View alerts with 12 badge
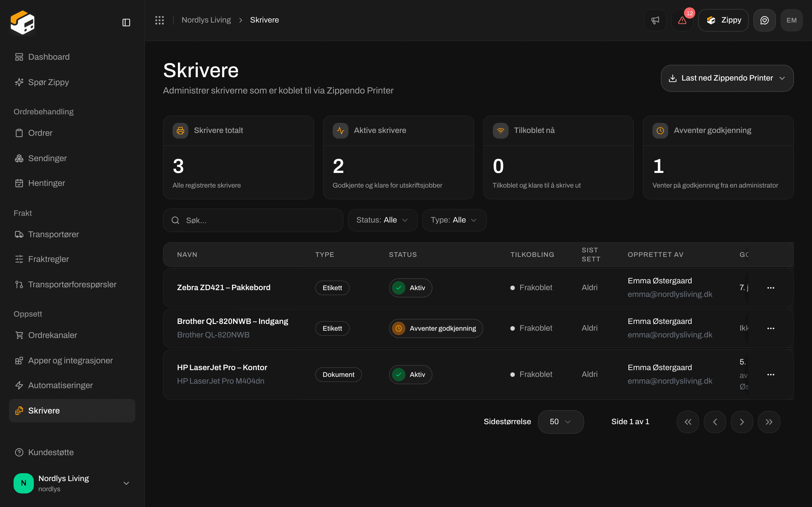812x507 pixels. [682, 20]
